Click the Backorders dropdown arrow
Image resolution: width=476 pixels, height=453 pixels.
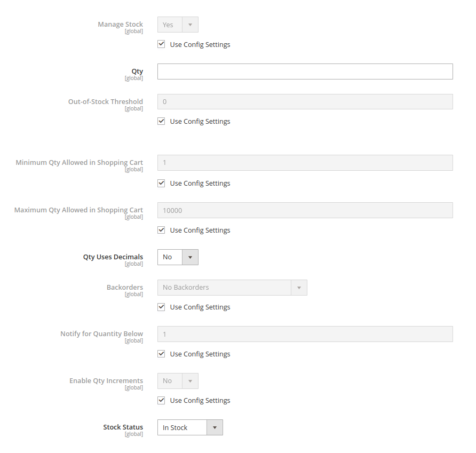click(299, 288)
